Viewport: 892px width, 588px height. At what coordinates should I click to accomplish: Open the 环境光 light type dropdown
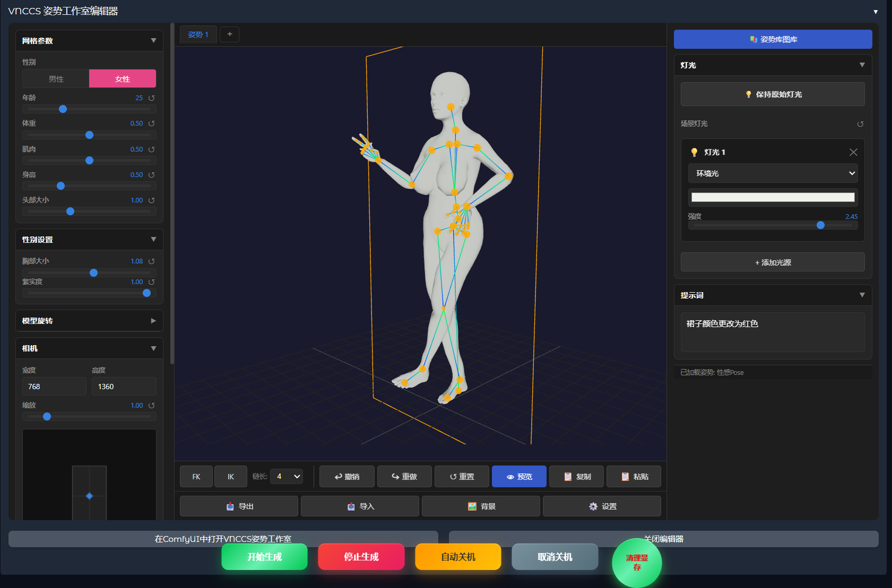click(x=773, y=173)
